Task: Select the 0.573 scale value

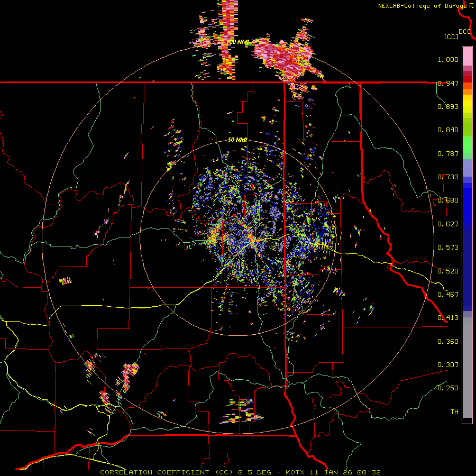Action: pyautogui.click(x=448, y=248)
